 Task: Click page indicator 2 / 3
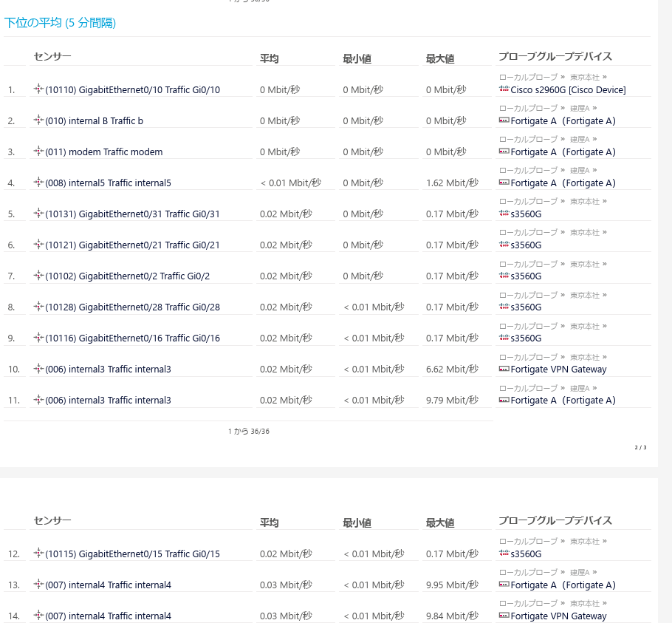pyautogui.click(x=641, y=448)
